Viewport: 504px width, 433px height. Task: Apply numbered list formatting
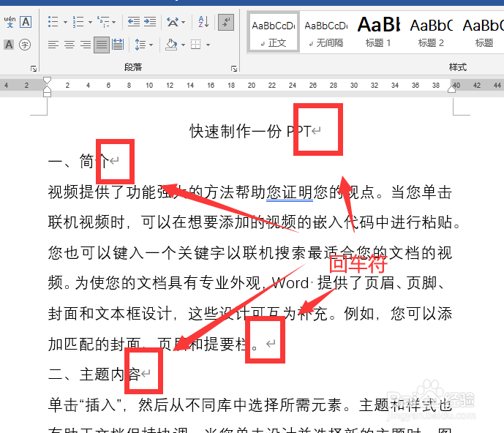click(78, 22)
